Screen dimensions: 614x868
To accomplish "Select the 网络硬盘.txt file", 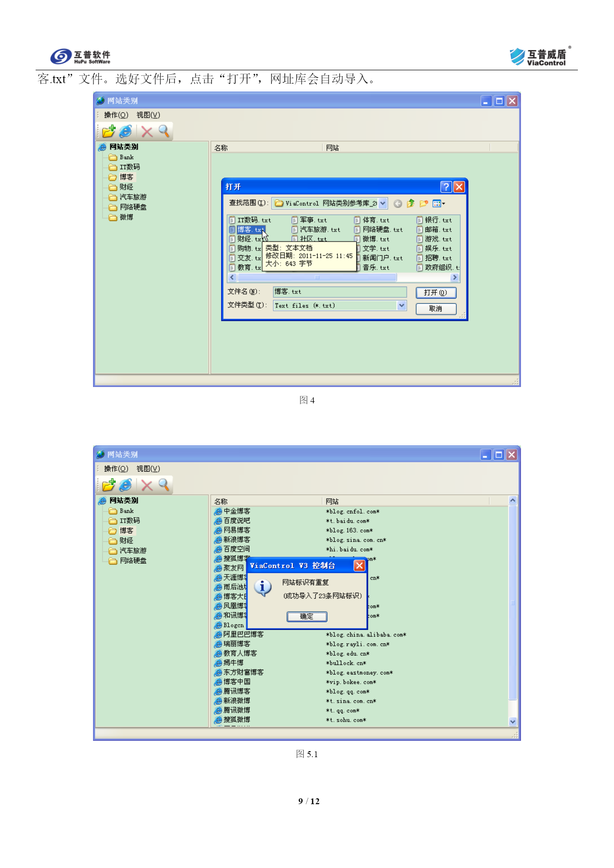I will pyautogui.click(x=378, y=230).
